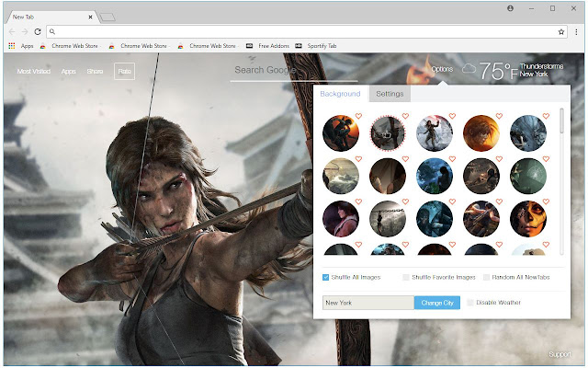Favorite the first thumbnail in row two
The height and width of the screenshot is (368, 588).
pos(358,159)
